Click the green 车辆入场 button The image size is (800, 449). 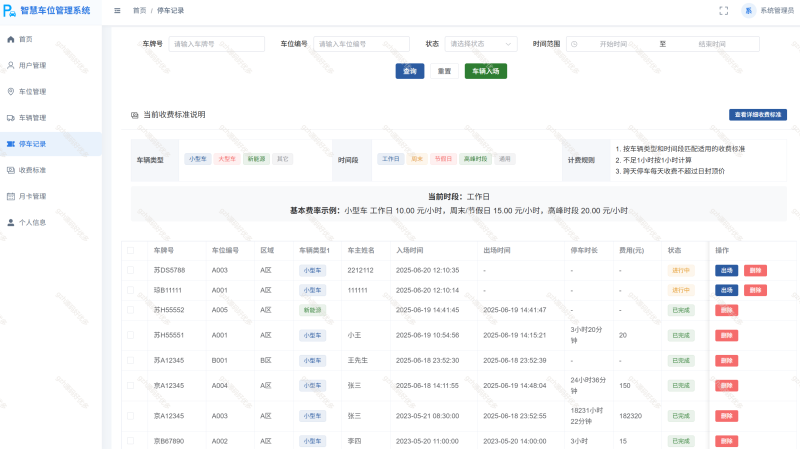[486, 71]
